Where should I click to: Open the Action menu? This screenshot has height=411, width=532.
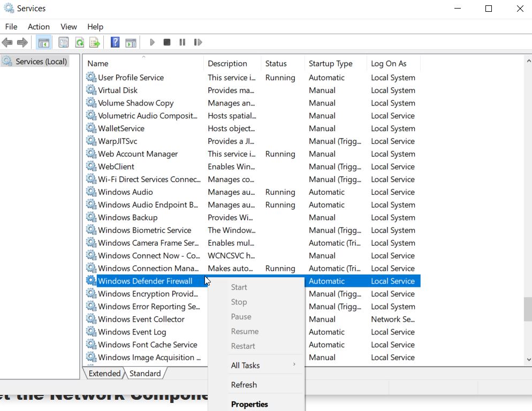[39, 27]
